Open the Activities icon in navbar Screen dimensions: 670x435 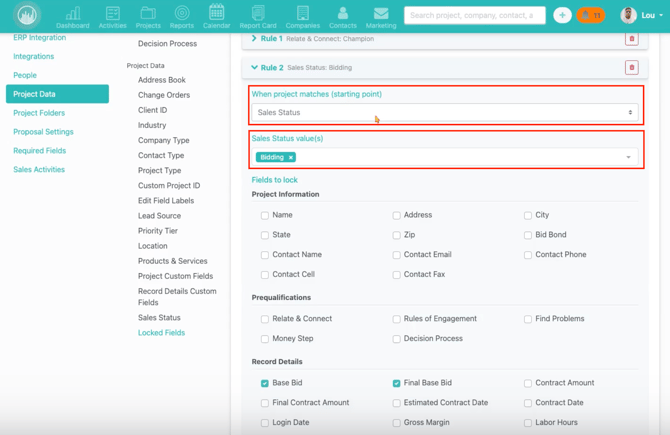112,15
